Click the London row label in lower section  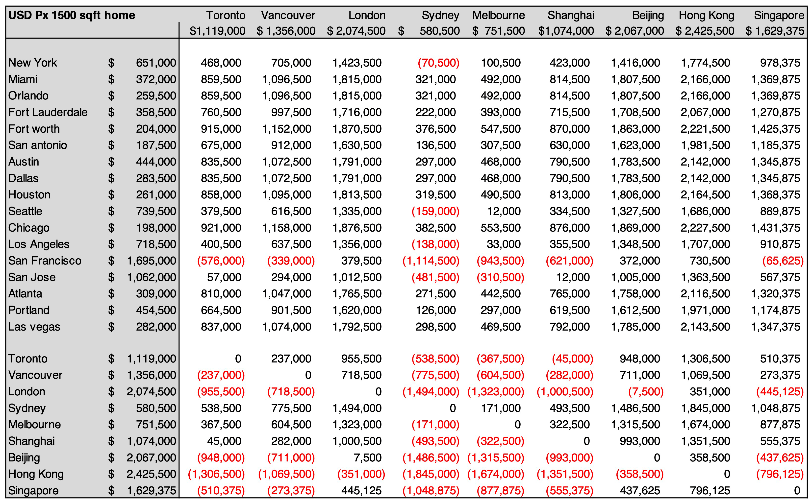click(27, 392)
